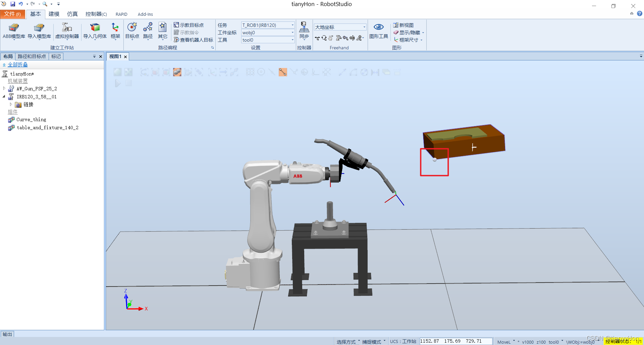Click the Undo icon in quick access toolbar

coord(21,4)
